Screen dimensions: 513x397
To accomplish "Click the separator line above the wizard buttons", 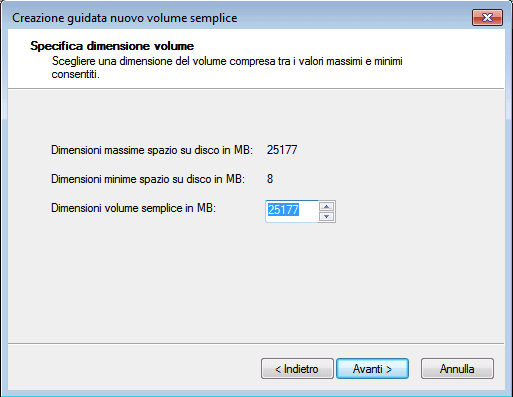I will pyautogui.click(x=256, y=343).
